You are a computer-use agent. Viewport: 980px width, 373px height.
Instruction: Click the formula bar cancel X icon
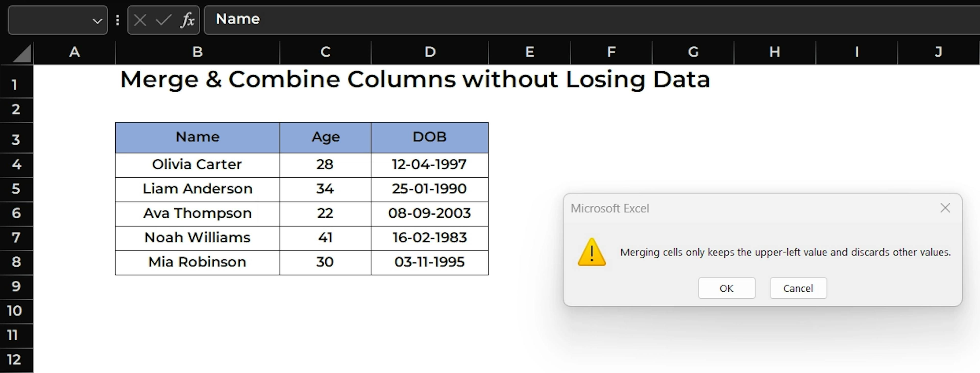[x=140, y=20]
